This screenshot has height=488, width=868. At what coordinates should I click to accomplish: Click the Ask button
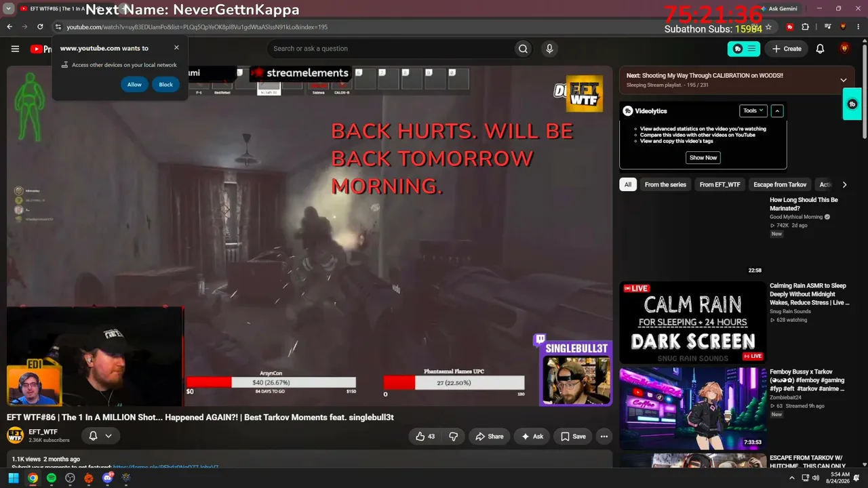click(532, 436)
